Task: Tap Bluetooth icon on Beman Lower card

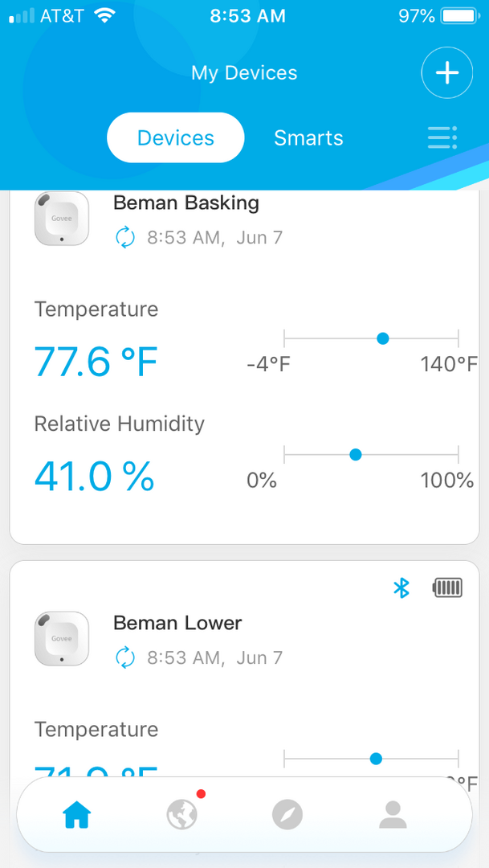Action: click(x=401, y=588)
